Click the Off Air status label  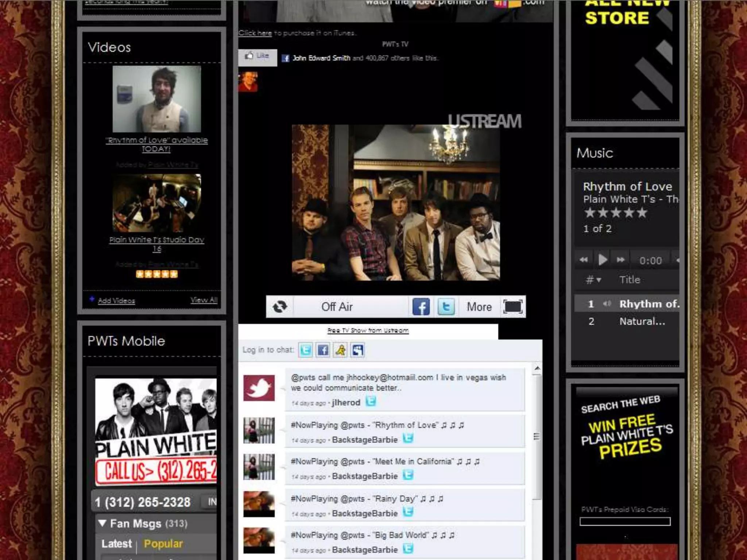pyautogui.click(x=337, y=307)
